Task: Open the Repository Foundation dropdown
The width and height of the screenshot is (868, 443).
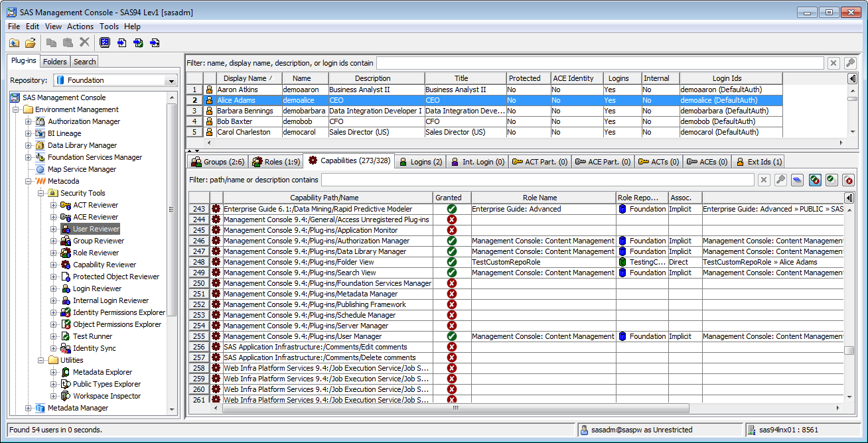Action: (172, 80)
